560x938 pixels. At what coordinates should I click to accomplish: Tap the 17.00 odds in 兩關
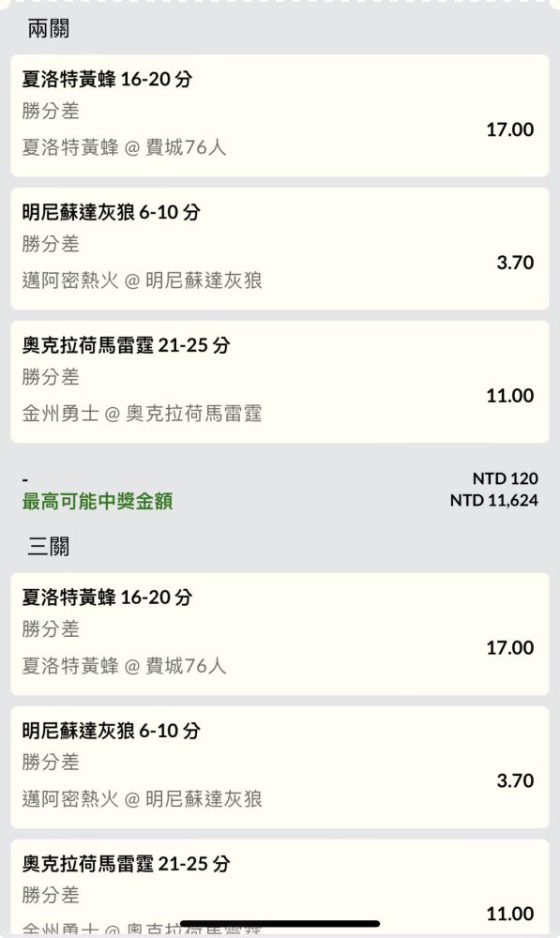(x=509, y=129)
